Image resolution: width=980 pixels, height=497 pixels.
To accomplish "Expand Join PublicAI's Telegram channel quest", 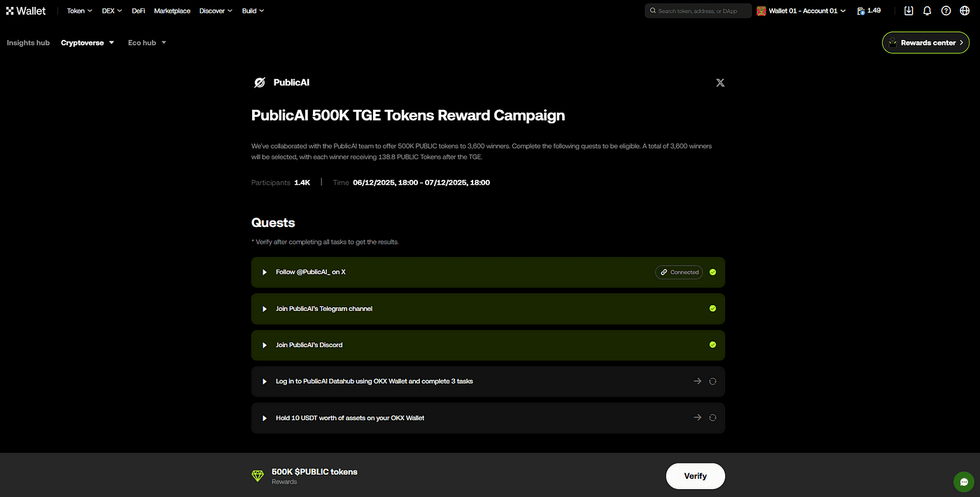I will tap(488, 309).
